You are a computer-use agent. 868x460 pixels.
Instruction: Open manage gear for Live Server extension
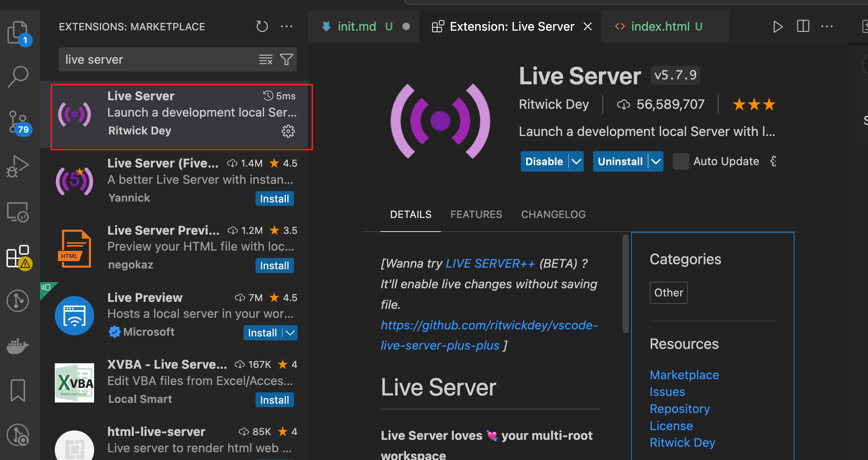[288, 131]
